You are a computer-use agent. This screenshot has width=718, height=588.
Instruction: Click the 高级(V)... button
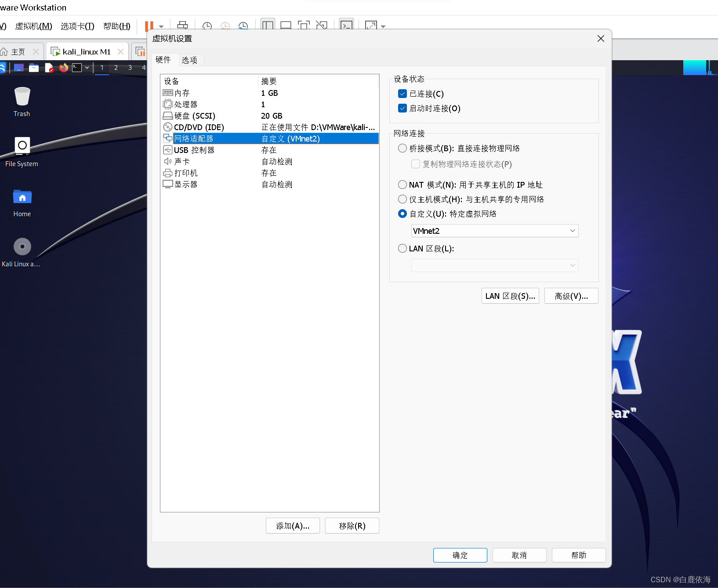click(x=571, y=296)
